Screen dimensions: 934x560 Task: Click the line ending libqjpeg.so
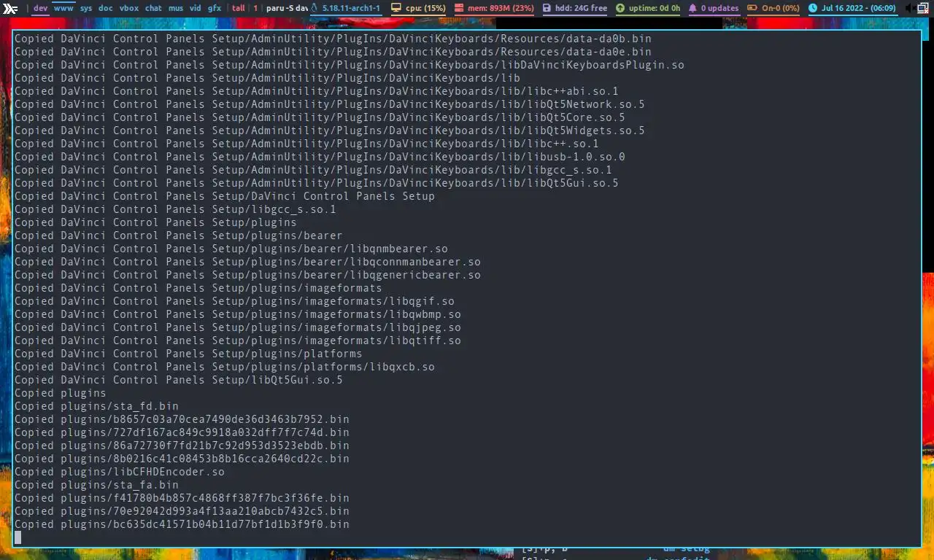pyautogui.click(x=238, y=327)
